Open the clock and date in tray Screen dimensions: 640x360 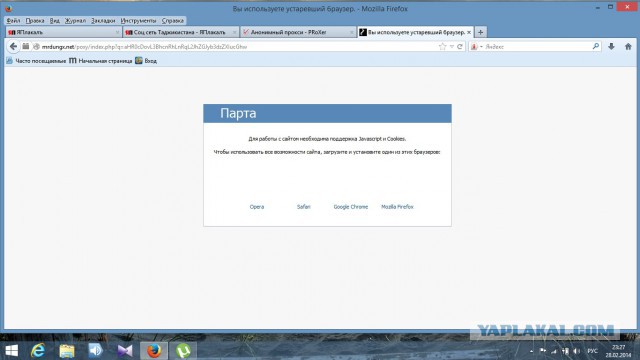tap(618, 351)
